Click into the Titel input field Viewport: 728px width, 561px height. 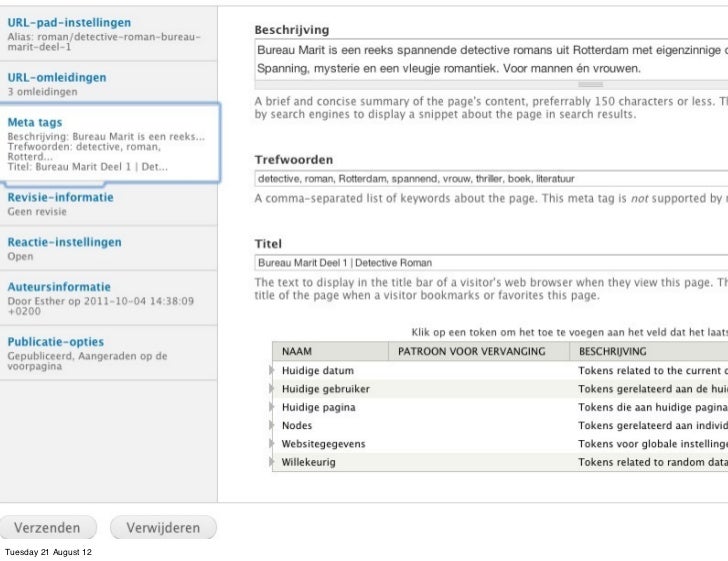coord(491,262)
